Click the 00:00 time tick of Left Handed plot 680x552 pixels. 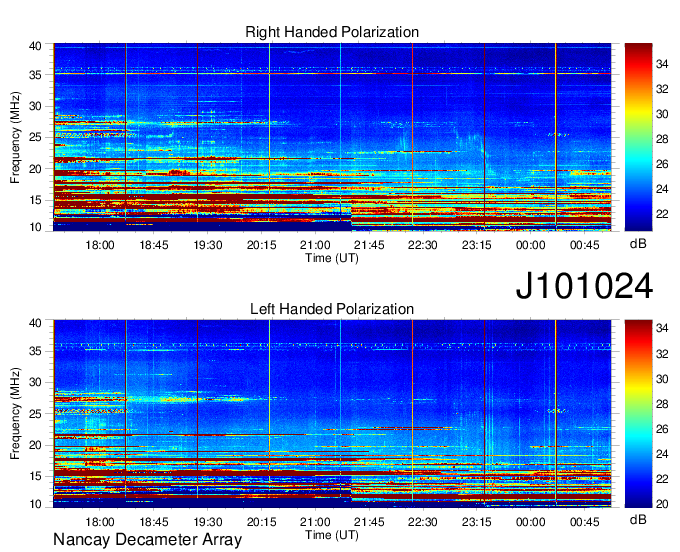(x=530, y=522)
